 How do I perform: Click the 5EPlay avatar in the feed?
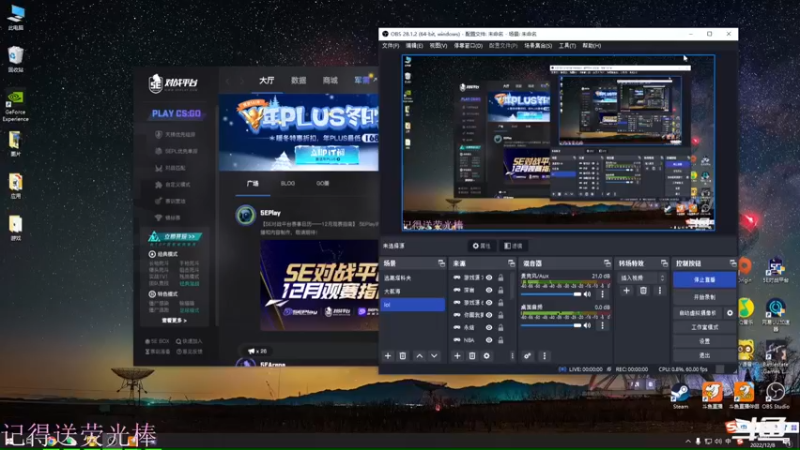tap(245, 215)
